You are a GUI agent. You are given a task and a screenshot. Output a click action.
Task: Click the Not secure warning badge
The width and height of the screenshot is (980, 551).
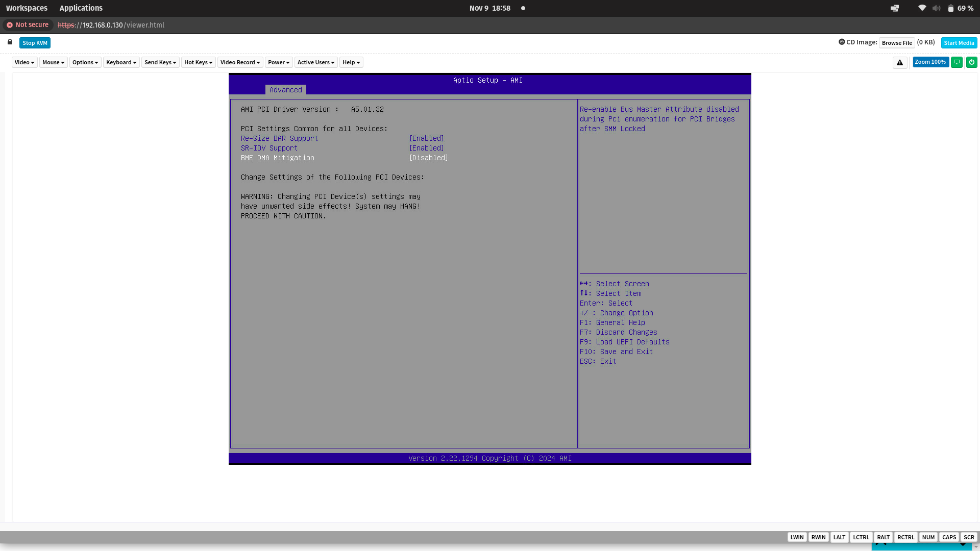[x=28, y=25]
